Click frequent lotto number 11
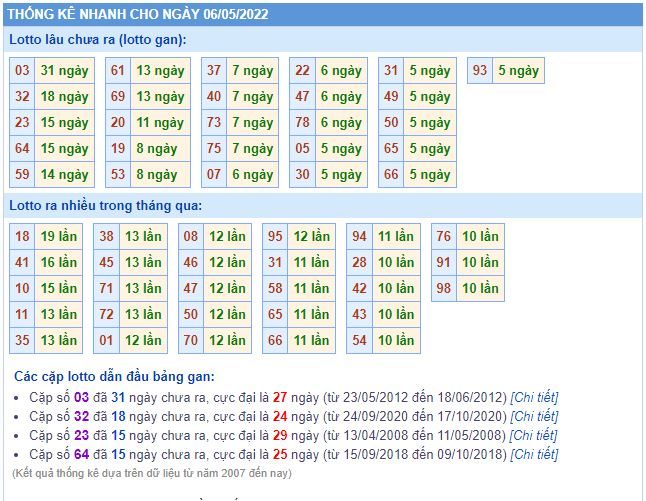Viewport: 646px width, 501px height. 22,314
